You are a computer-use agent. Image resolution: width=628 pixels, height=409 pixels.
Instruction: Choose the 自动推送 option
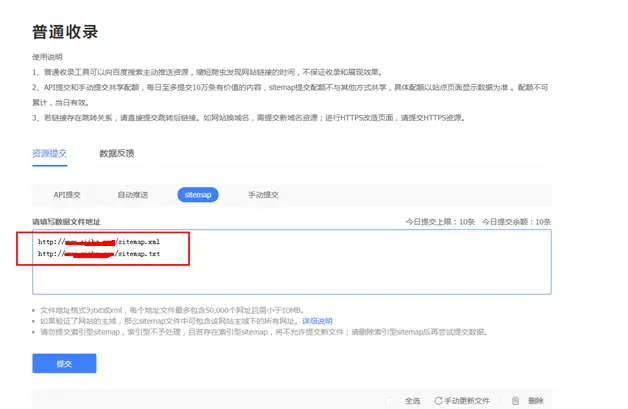pyautogui.click(x=133, y=195)
